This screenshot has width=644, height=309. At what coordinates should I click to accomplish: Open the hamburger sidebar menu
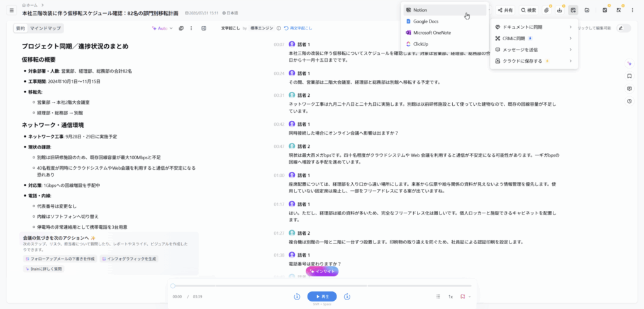[11, 10]
